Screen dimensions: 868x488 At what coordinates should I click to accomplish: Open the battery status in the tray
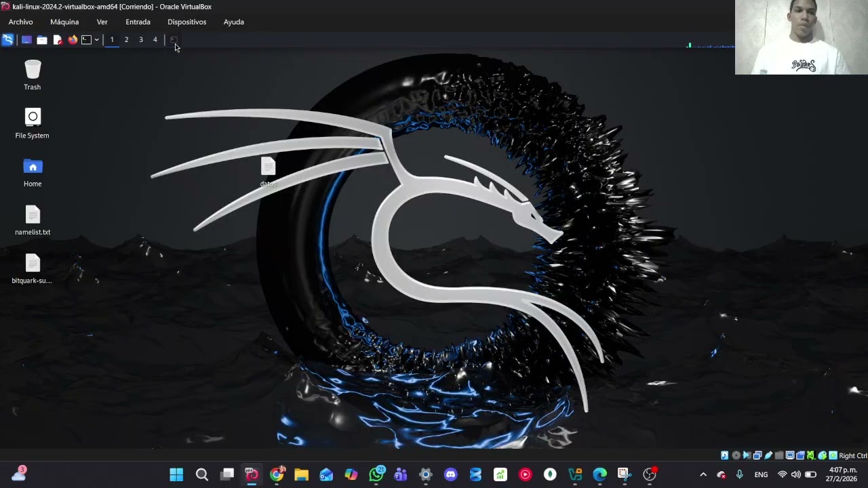(810, 474)
